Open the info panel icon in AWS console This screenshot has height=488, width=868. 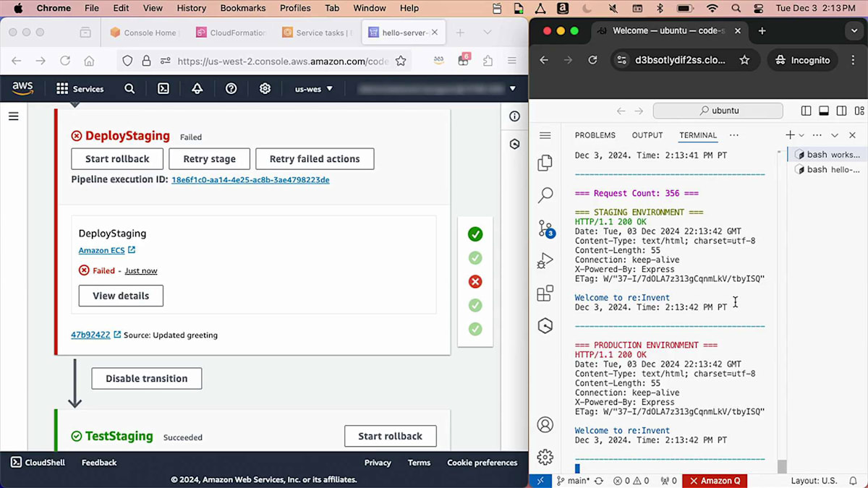click(514, 116)
